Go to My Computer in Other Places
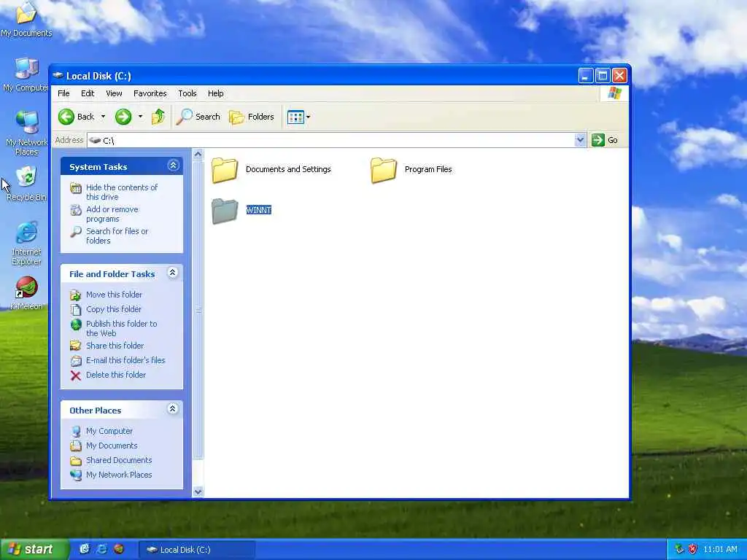Image resolution: width=747 pixels, height=560 pixels. [x=109, y=431]
